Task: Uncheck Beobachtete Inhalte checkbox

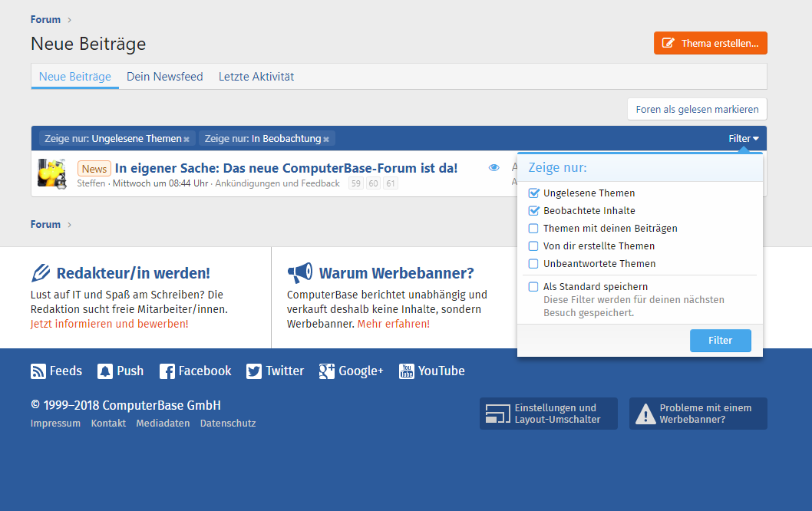Action: [533, 211]
